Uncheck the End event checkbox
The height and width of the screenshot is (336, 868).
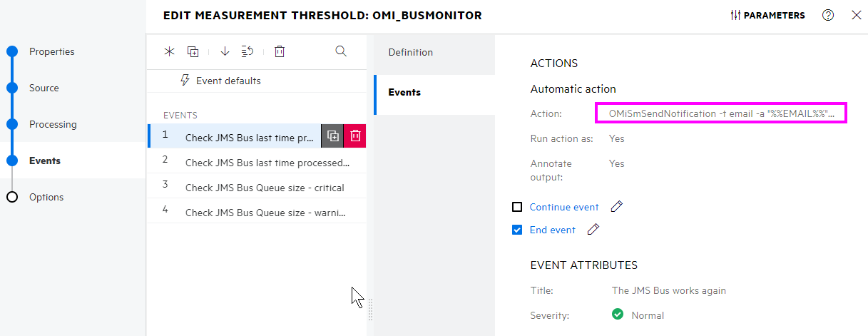[518, 230]
